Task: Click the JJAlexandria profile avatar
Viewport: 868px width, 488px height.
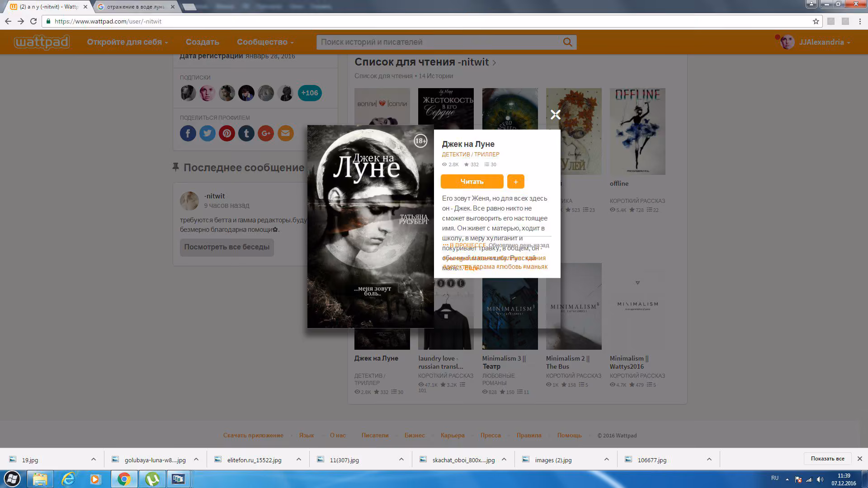Action: coord(787,42)
